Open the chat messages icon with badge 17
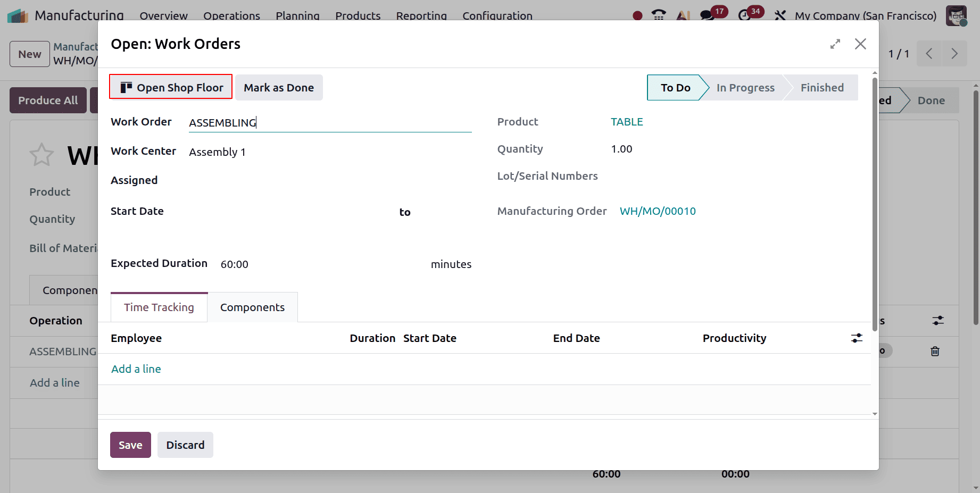 point(708,15)
